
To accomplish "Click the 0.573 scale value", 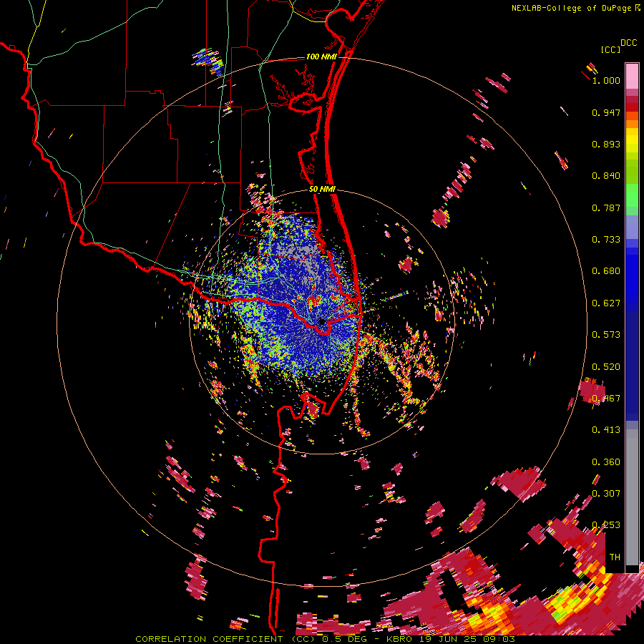I will click(606, 335).
